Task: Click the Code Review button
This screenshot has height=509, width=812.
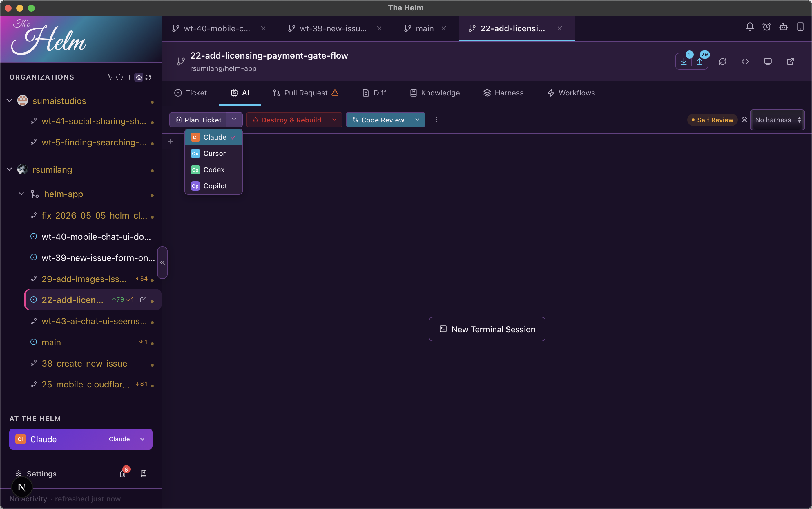Action: click(x=378, y=120)
